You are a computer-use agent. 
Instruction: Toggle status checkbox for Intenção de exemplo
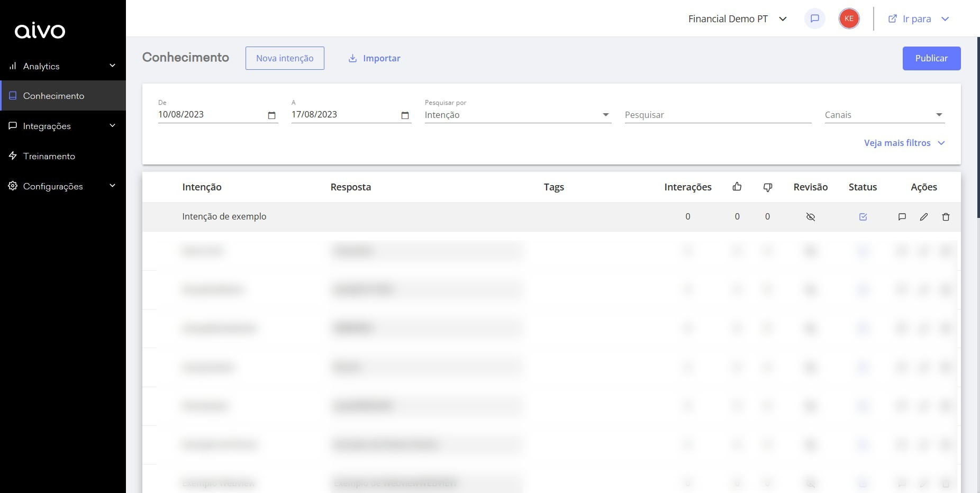pos(863,217)
